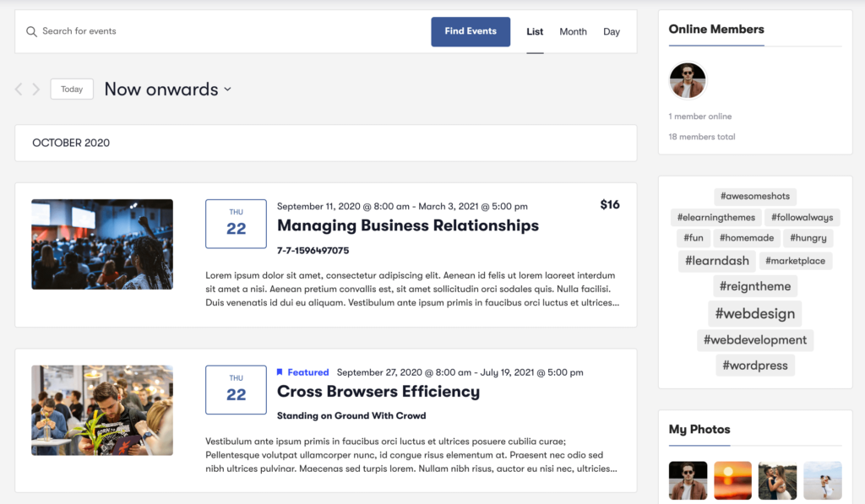Image resolution: width=865 pixels, height=504 pixels.
Task: Select the #learndash hashtag
Action: [716, 261]
